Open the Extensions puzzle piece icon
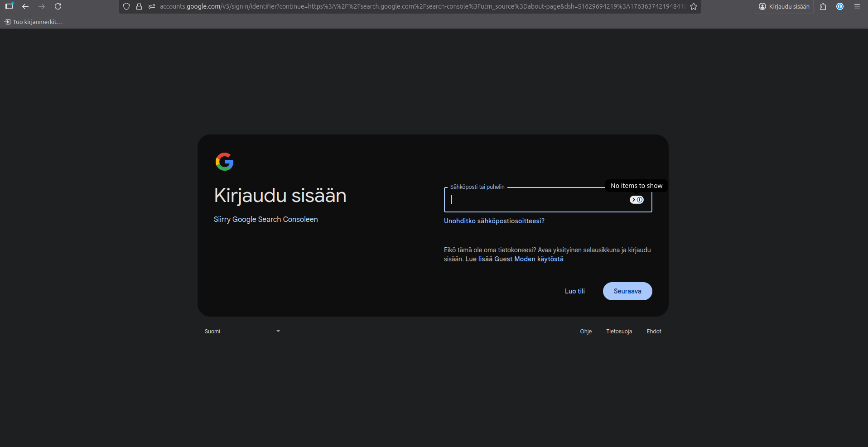This screenshot has height=447, width=868. [823, 6]
